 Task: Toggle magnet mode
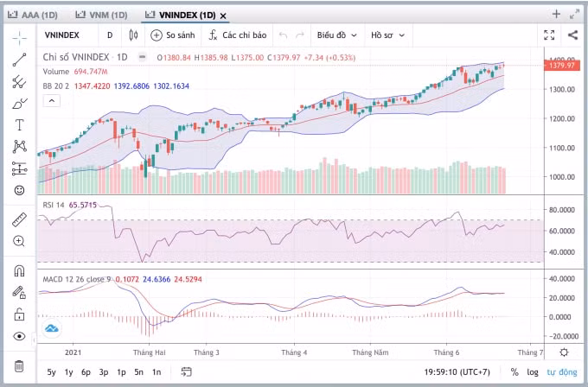click(20, 270)
